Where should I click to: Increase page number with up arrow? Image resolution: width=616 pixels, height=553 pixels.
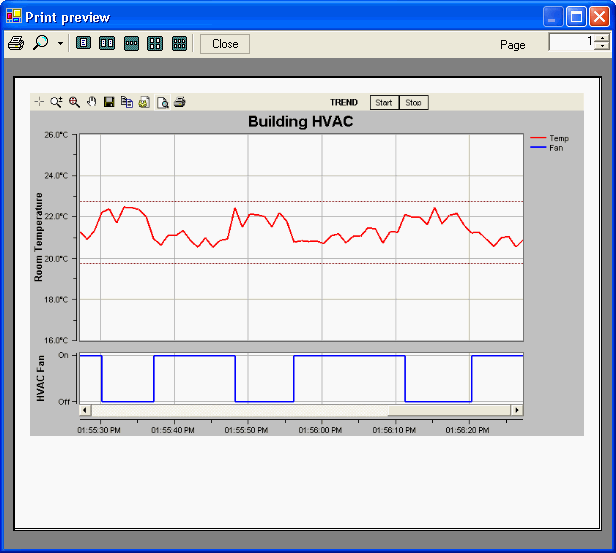click(x=602, y=38)
